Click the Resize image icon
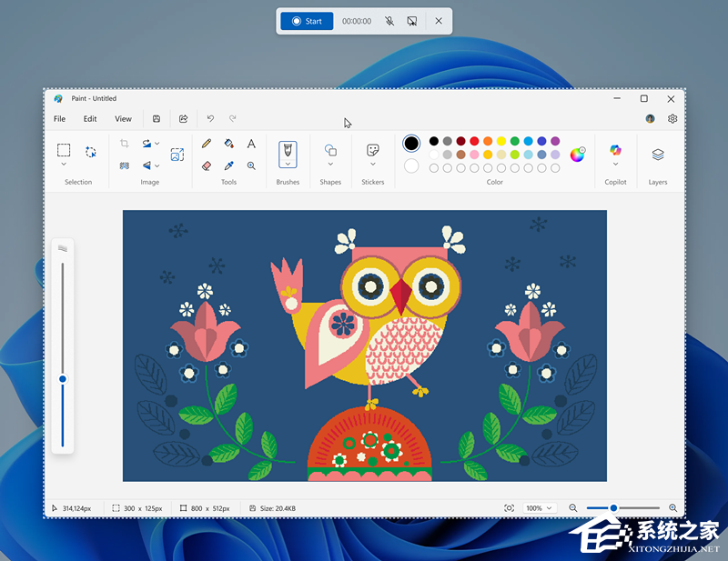 click(177, 155)
